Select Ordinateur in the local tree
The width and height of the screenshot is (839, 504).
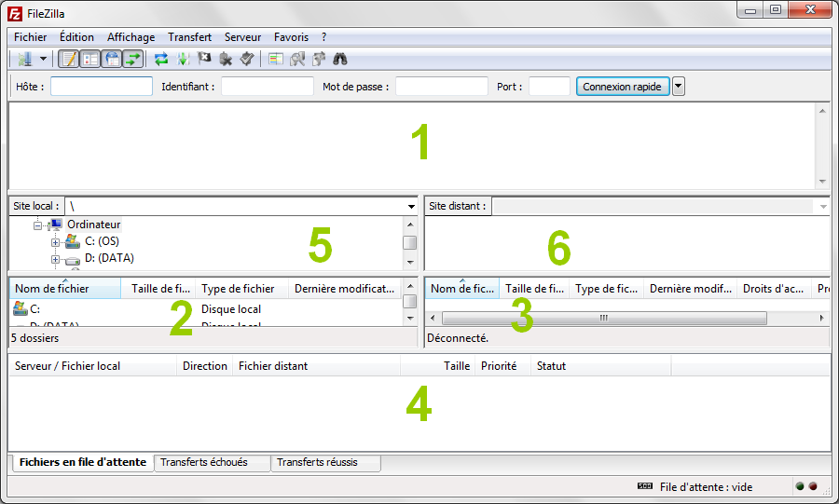[x=93, y=225]
